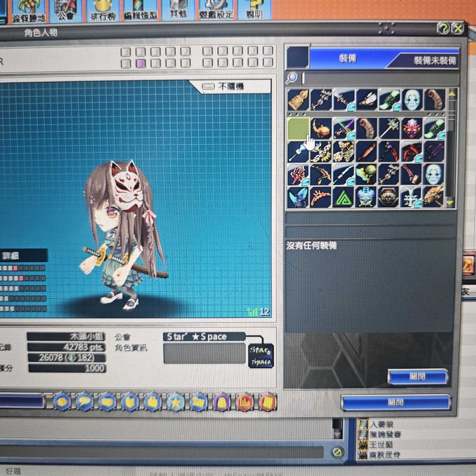Select the purple-handled red scythe icon
The width and height of the screenshot is (476, 476).
coord(389,151)
